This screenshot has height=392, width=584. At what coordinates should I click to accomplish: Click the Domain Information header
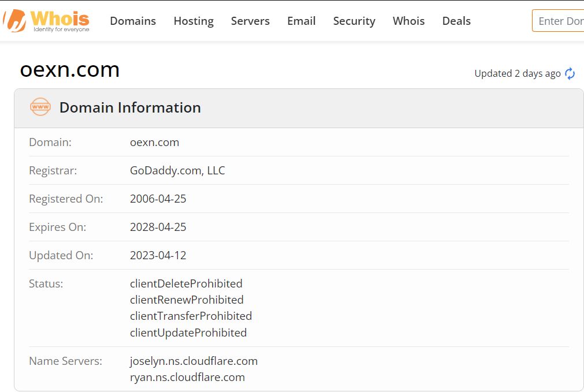[130, 107]
